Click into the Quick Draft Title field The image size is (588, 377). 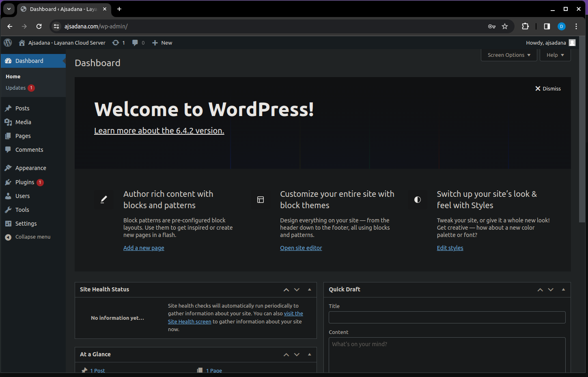click(x=447, y=317)
